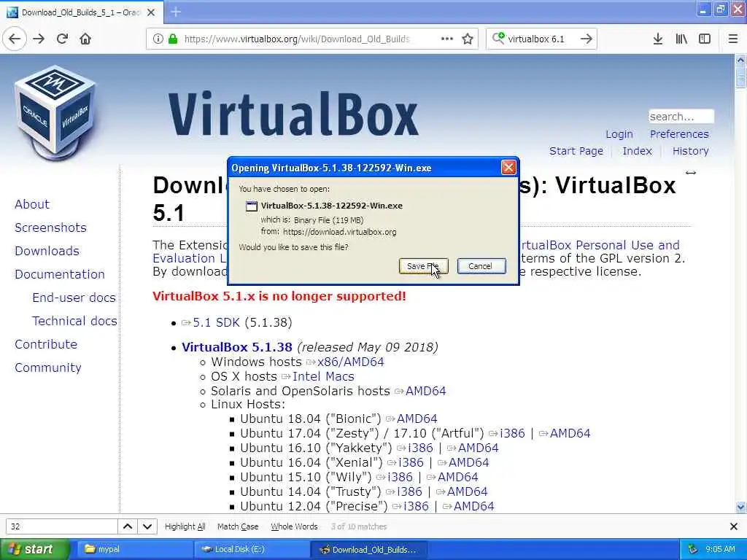Viewport: 747px width, 560px height.
Task: Open the Login link
Action: [x=619, y=134]
